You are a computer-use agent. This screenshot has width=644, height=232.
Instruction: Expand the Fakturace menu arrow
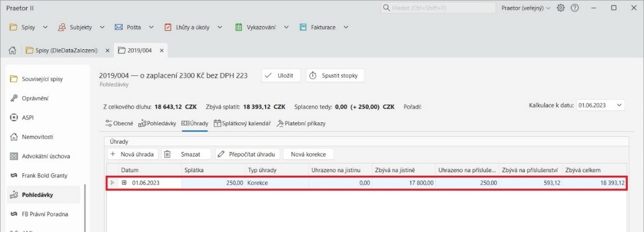point(346,27)
